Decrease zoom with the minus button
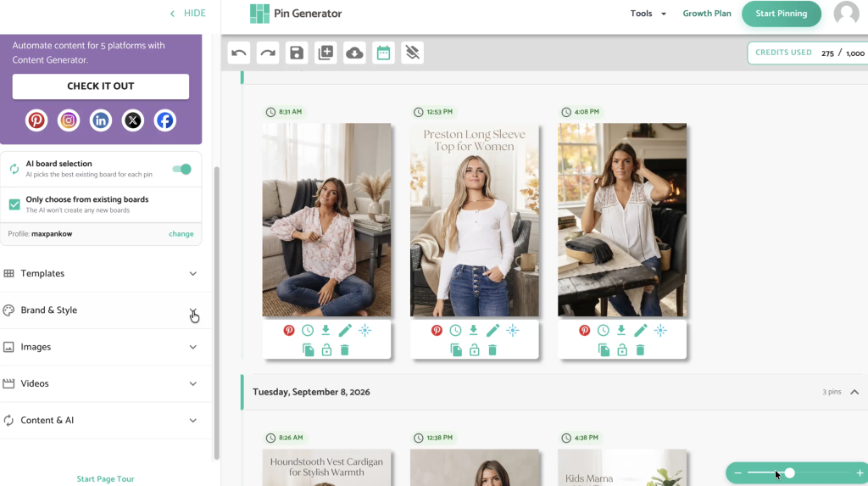Viewport: 868px width, 486px height. (x=737, y=472)
